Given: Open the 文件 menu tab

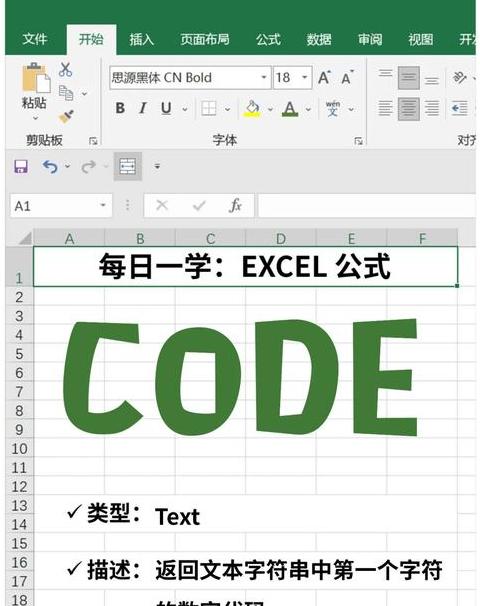Looking at the screenshot, I should [35, 39].
